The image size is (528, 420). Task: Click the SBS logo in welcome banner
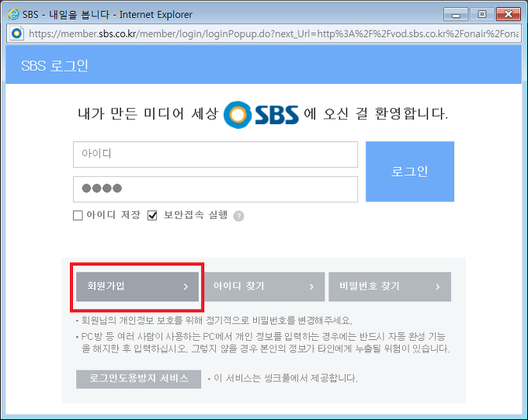click(261, 115)
